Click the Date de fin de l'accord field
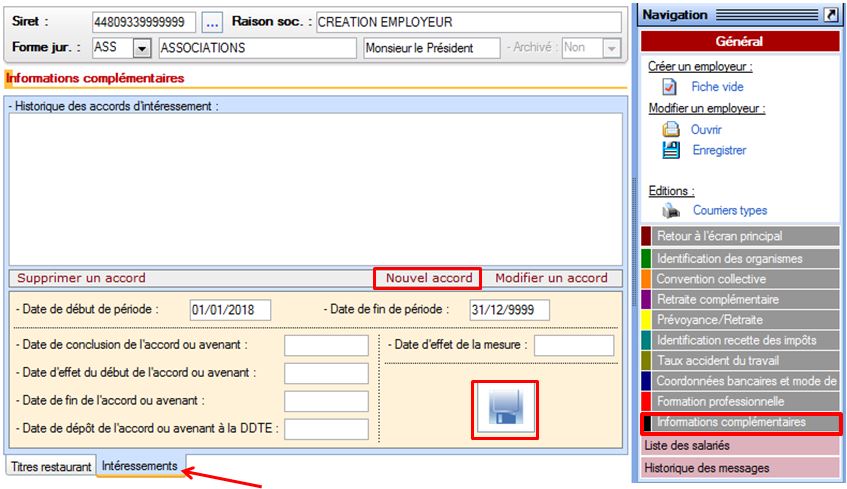This screenshot has width=847, height=489. (x=326, y=401)
